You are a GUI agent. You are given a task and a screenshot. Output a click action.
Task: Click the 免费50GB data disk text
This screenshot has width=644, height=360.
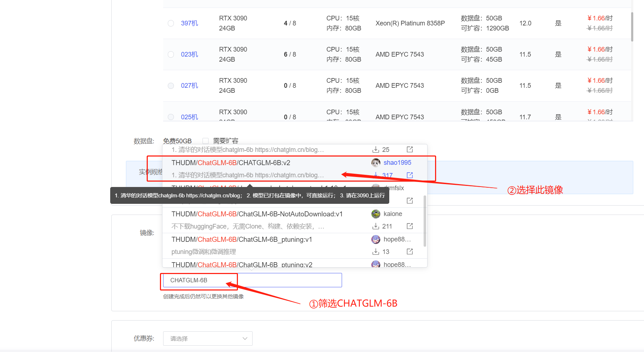177,141
